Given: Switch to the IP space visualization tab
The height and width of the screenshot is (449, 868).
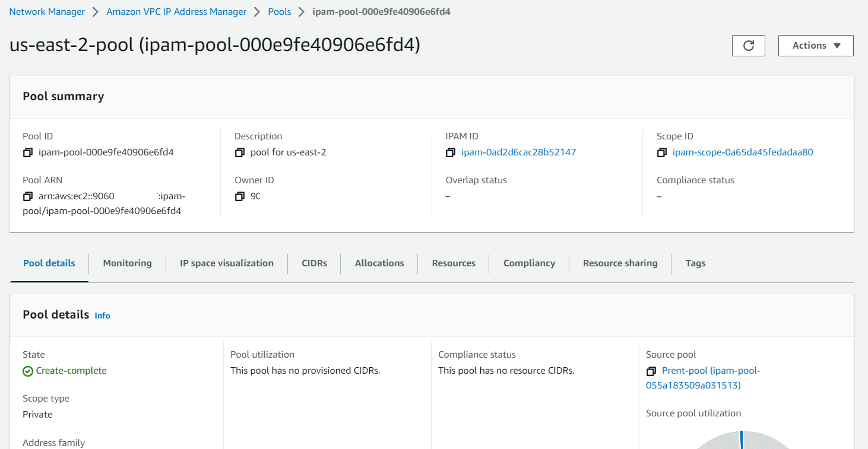Looking at the screenshot, I should click(227, 263).
